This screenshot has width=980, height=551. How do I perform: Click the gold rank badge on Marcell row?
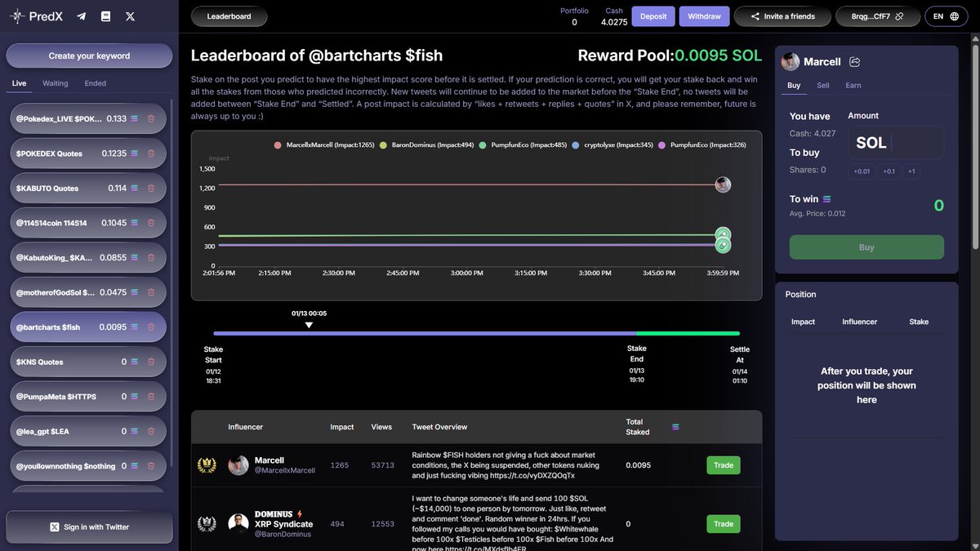(x=207, y=465)
